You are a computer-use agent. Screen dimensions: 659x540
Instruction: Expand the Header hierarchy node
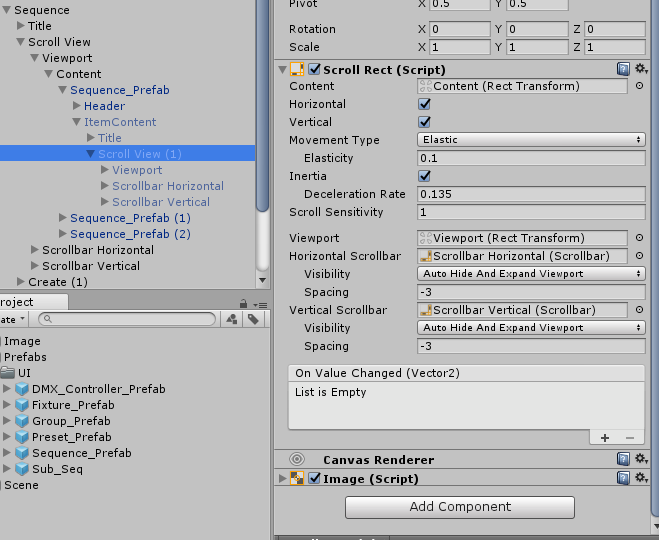click(76, 105)
